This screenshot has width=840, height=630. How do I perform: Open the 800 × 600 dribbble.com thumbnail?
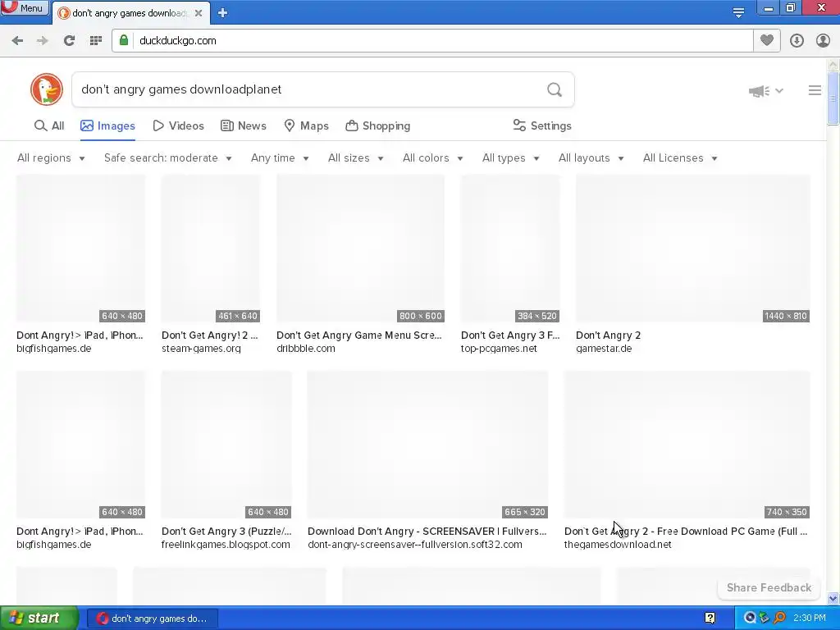[361, 249]
